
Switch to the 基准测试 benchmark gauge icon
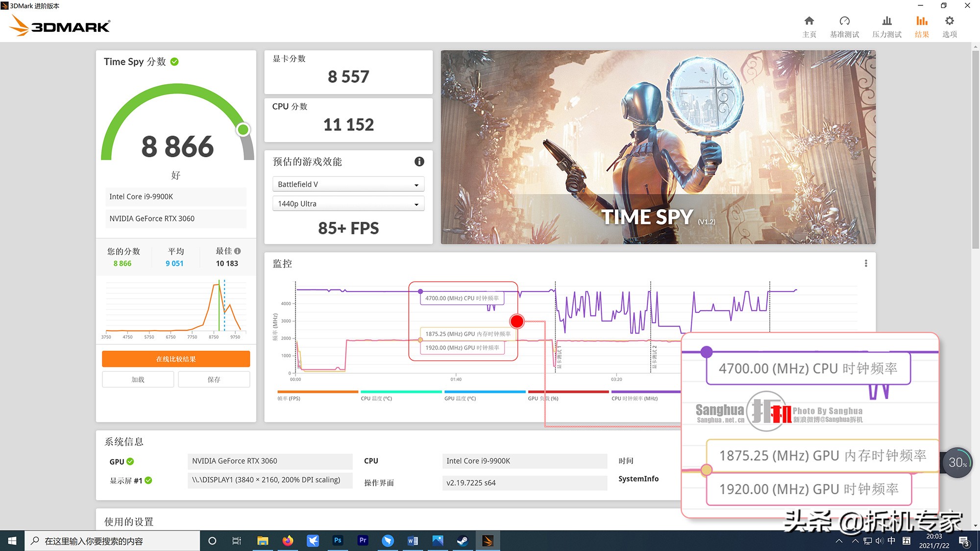coord(845,22)
